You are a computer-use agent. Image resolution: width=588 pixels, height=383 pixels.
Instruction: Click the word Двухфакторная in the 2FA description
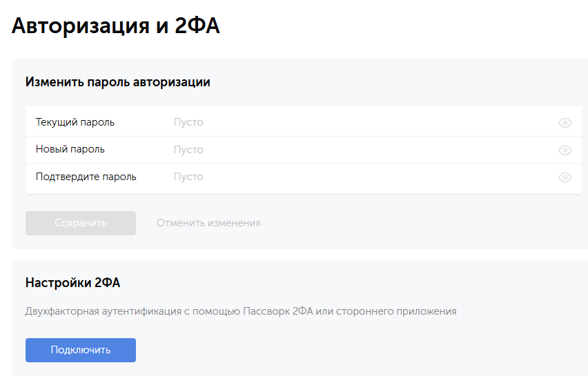tap(59, 311)
